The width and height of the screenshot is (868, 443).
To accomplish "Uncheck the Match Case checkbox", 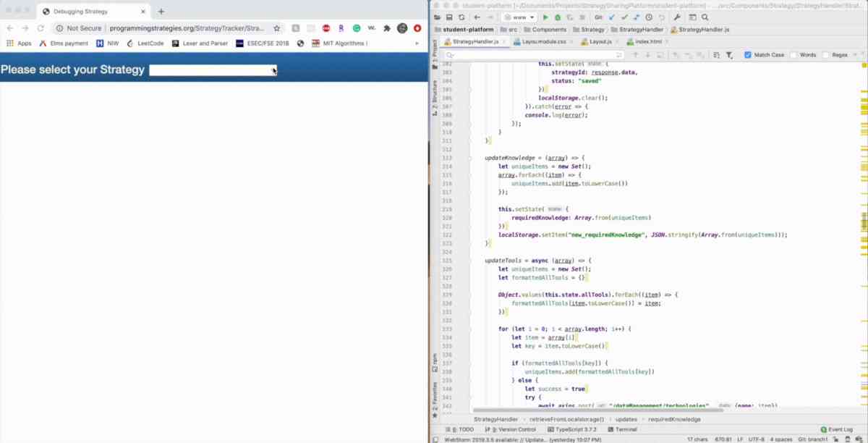I will coord(748,55).
